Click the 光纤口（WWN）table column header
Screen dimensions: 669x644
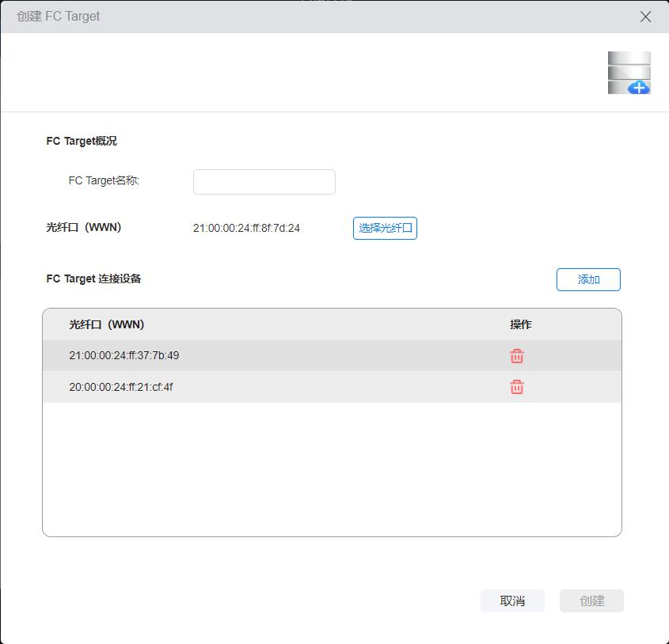click(x=107, y=324)
